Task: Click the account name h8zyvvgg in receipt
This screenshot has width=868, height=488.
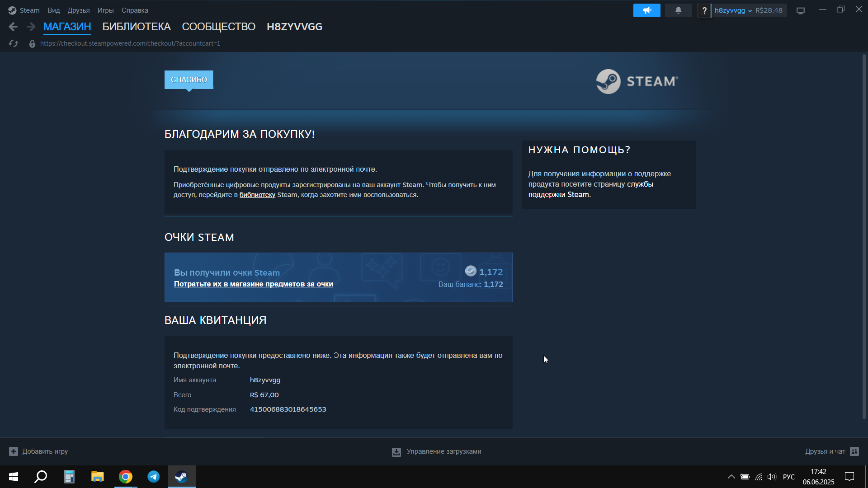Action: (265, 380)
